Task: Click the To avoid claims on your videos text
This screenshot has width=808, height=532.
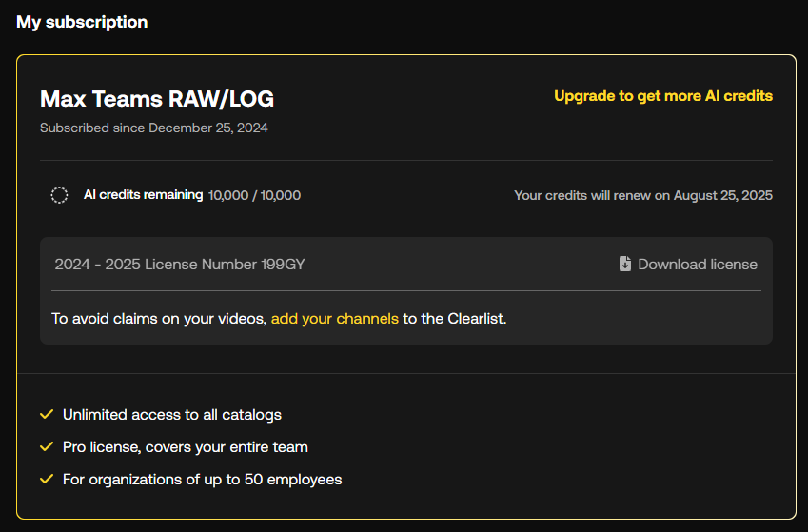Action: 159,319
